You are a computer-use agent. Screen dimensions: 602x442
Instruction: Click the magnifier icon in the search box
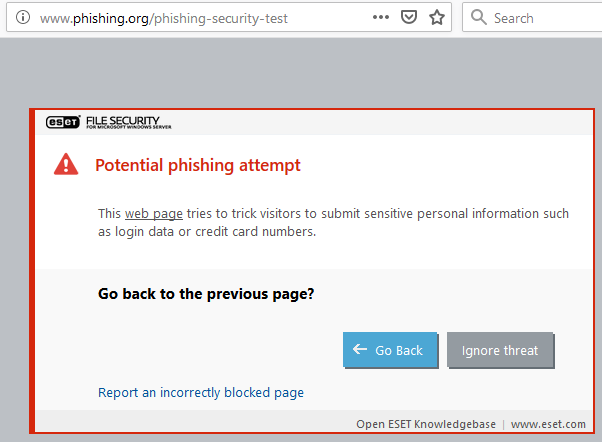[478, 18]
